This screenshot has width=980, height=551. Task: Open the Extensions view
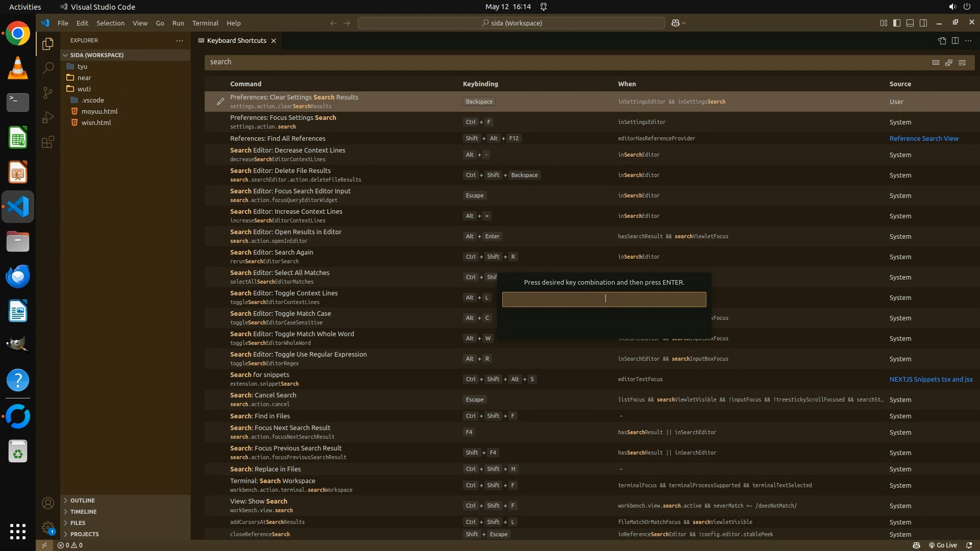pyautogui.click(x=48, y=142)
